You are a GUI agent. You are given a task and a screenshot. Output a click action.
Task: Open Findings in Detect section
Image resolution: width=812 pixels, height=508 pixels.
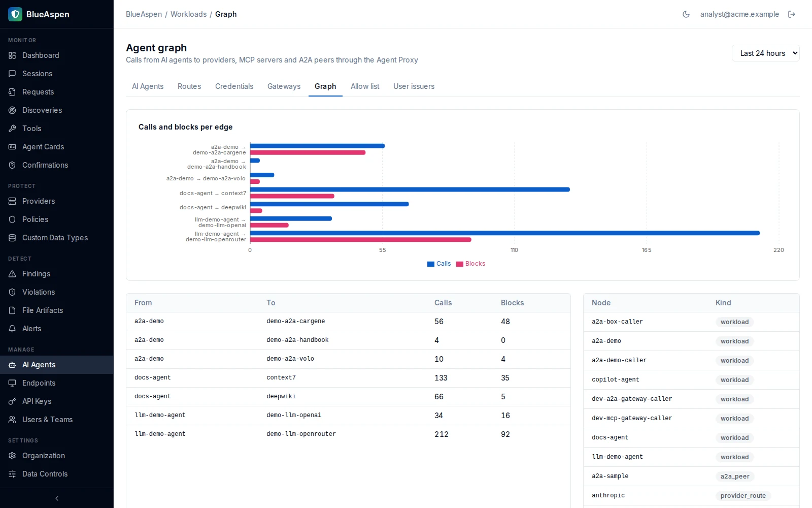[57, 274]
